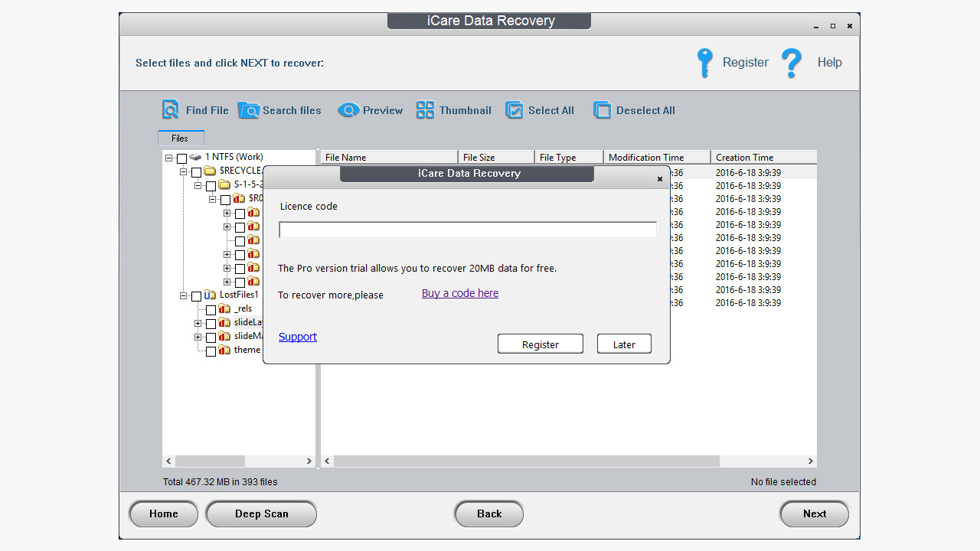Start a Deep Scan
980x551 pixels.
261,514
